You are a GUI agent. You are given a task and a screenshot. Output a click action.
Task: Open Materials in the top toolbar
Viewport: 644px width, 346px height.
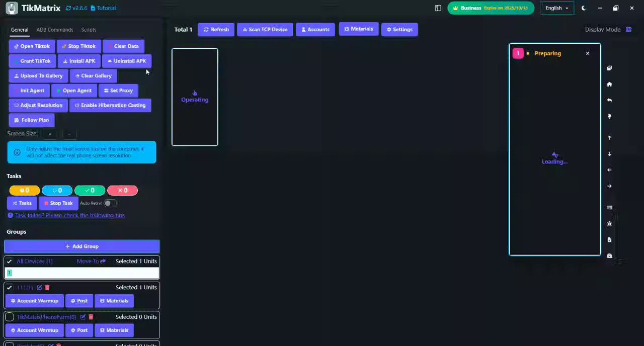(x=358, y=29)
